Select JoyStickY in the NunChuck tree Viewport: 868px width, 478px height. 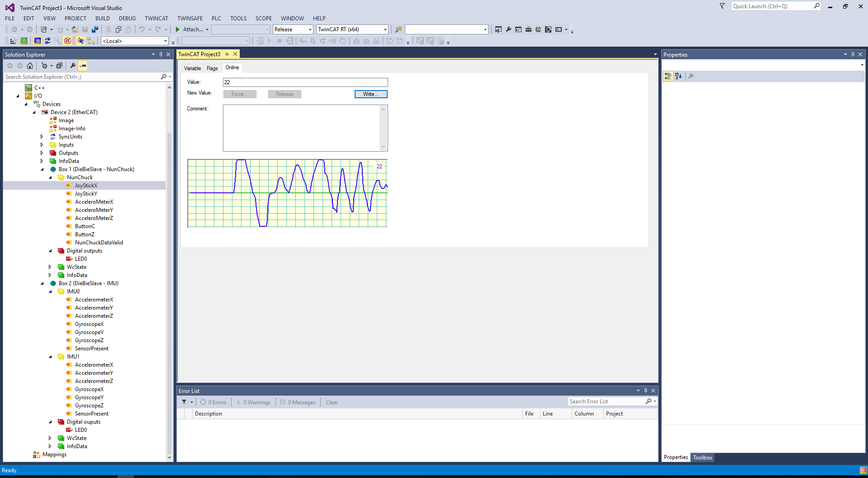point(86,194)
